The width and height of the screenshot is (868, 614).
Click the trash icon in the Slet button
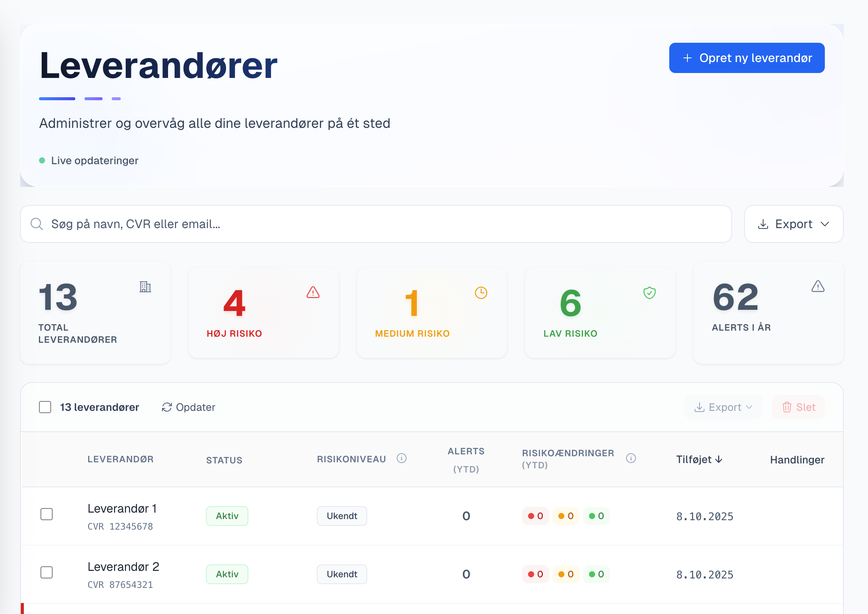787,407
